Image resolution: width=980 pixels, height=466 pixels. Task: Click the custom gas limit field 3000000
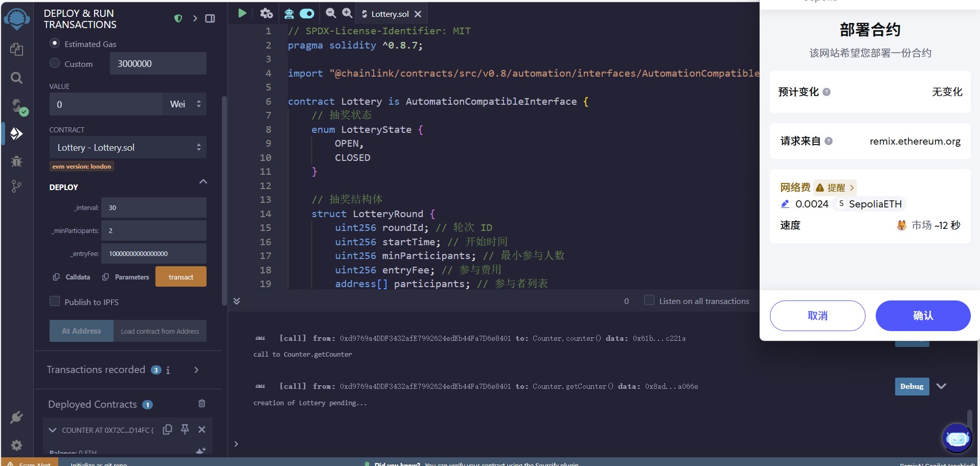158,63
